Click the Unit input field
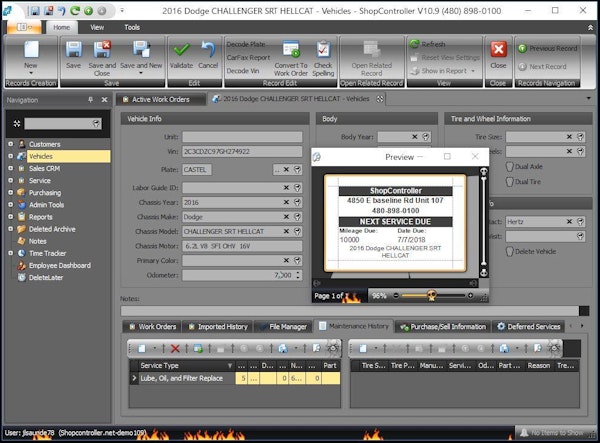600x443 pixels. (x=242, y=137)
